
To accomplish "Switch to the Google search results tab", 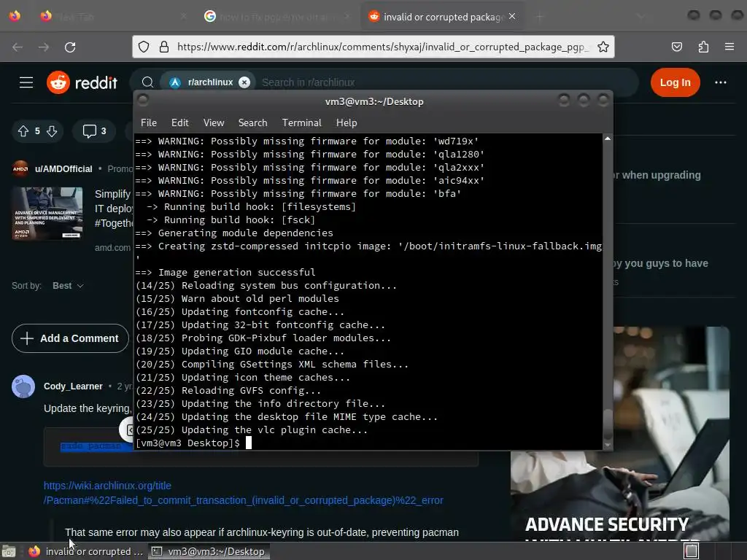I will [x=278, y=17].
